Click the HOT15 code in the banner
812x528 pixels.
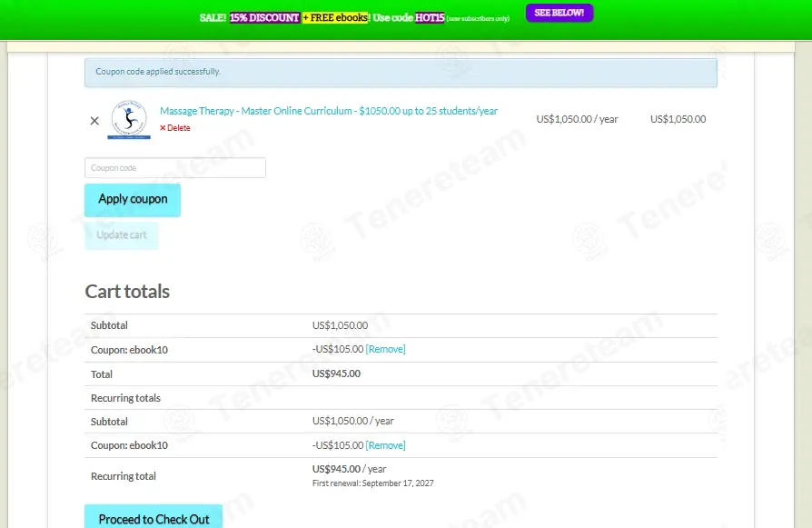pyautogui.click(x=430, y=17)
